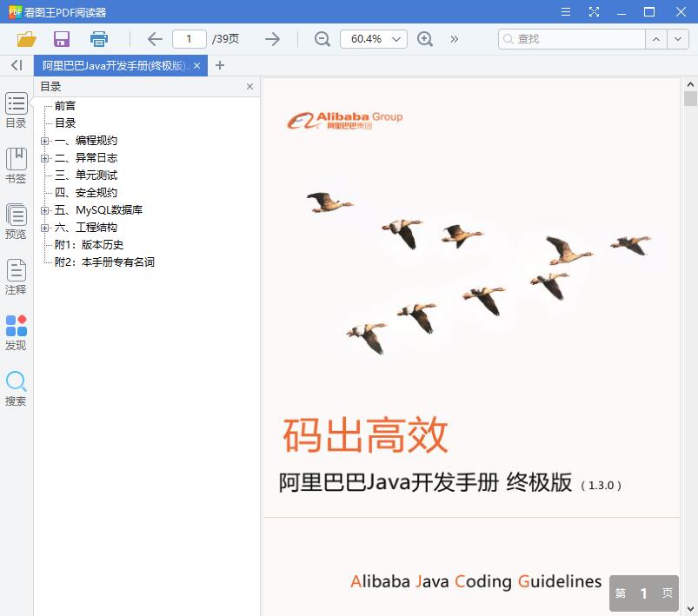Jump to 四、安全规约 section
The height and width of the screenshot is (616, 698).
pos(86,193)
